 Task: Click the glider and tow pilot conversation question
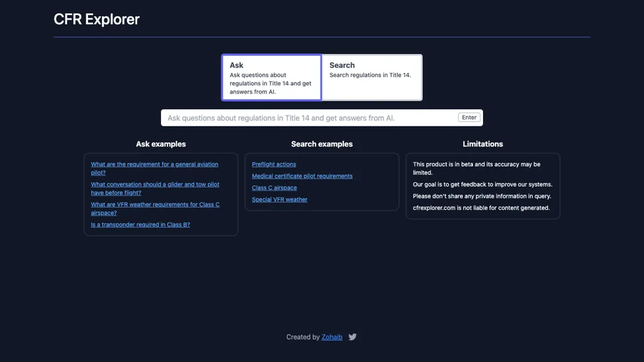(155, 189)
